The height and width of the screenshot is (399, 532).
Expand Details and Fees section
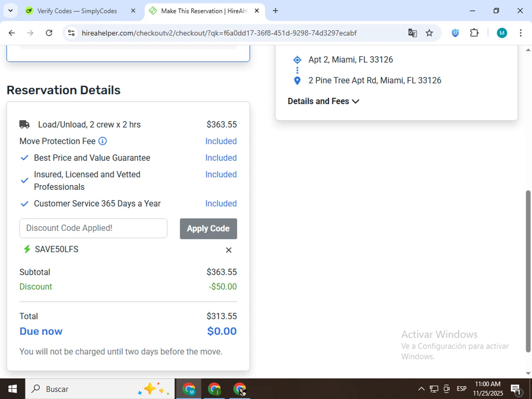[x=323, y=101]
